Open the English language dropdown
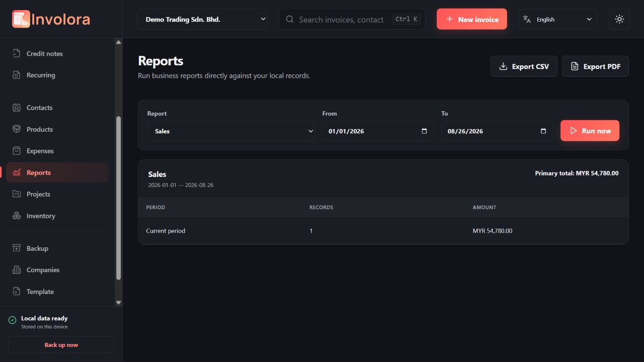644x362 pixels. 558,19
